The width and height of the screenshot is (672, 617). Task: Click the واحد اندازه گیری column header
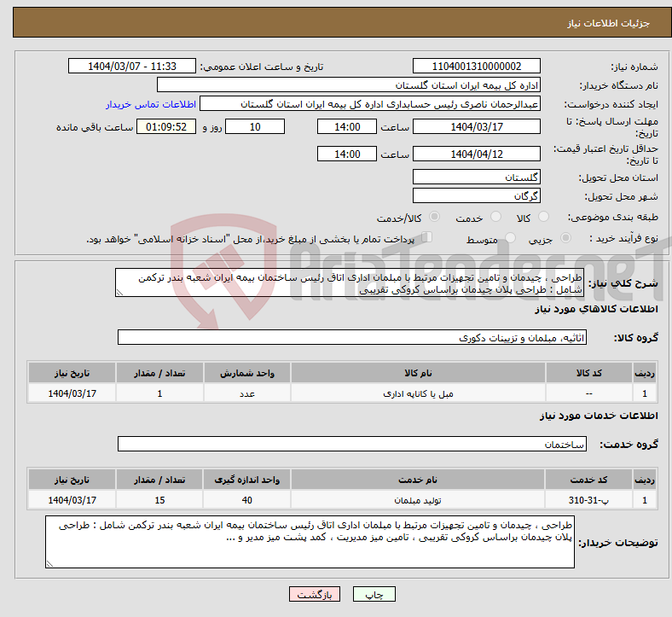click(x=246, y=480)
